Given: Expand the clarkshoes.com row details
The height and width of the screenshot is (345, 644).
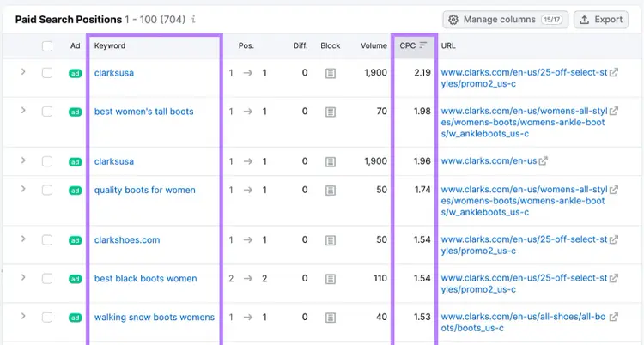Looking at the screenshot, I should click(23, 239).
